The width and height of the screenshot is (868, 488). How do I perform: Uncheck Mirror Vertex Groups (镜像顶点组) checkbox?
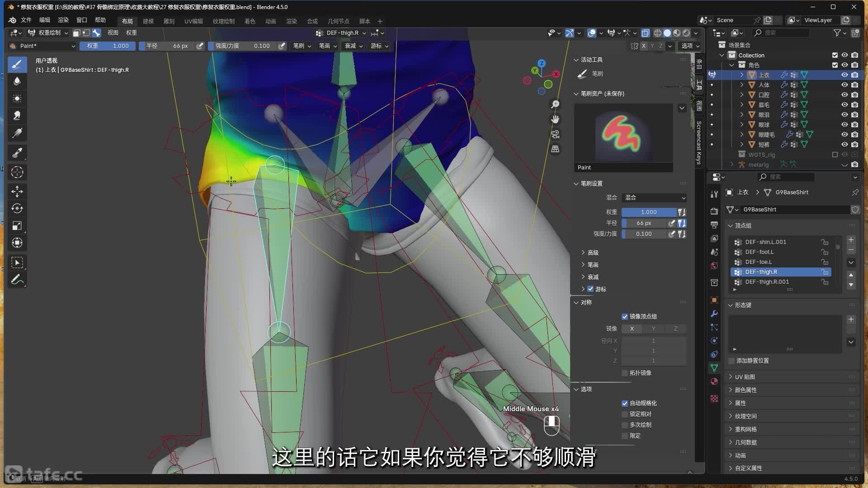625,316
